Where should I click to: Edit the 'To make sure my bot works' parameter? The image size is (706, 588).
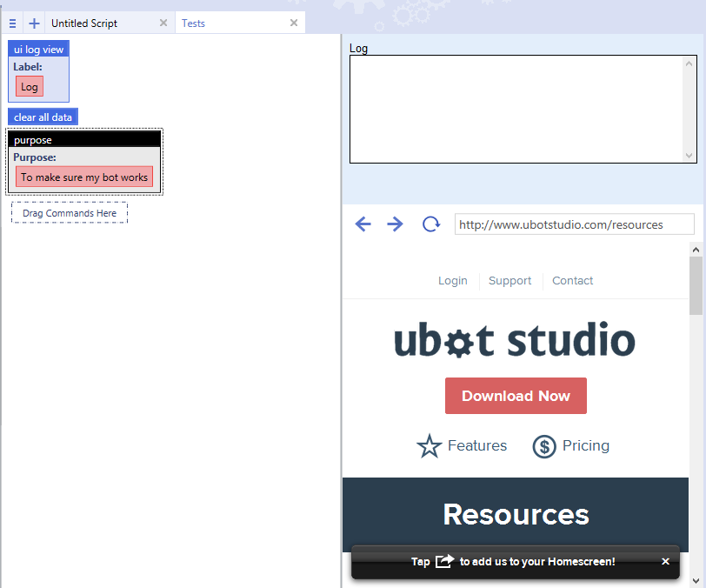84,177
